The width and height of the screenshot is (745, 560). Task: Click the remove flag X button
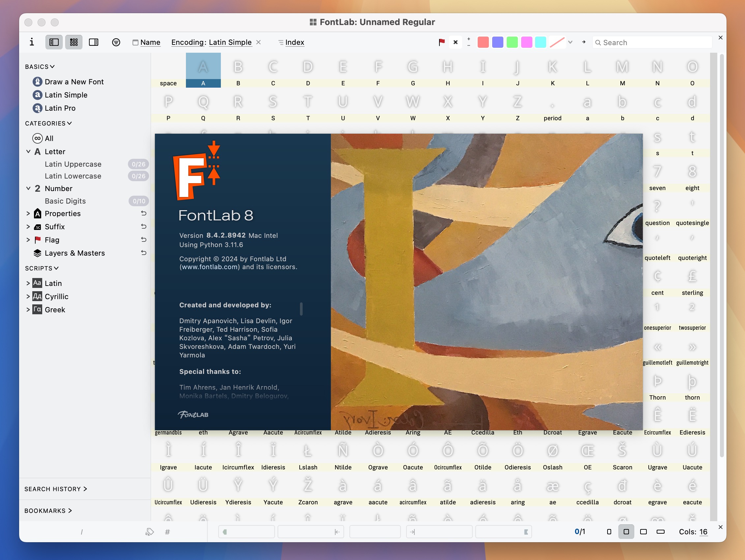point(455,42)
